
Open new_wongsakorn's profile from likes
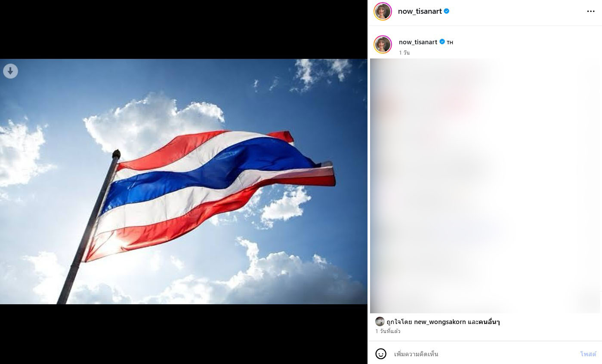click(x=440, y=322)
